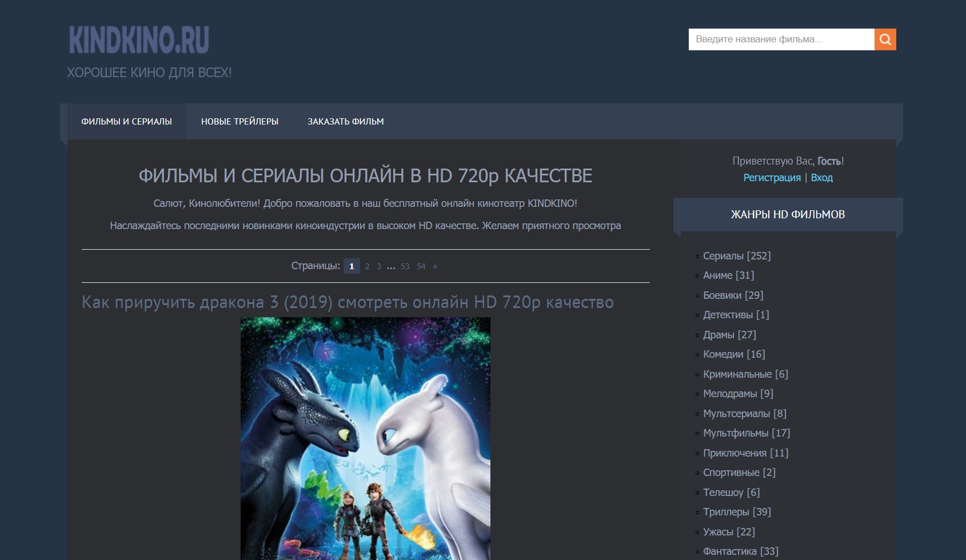This screenshot has width=966, height=560.
Task: Browse the Детективы [1] genre
Action: [736, 315]
